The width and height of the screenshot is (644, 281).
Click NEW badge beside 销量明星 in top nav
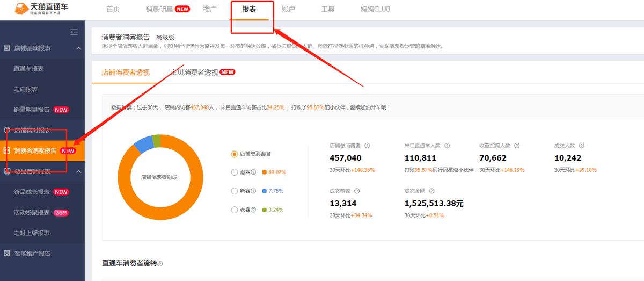tap(182, 9)
